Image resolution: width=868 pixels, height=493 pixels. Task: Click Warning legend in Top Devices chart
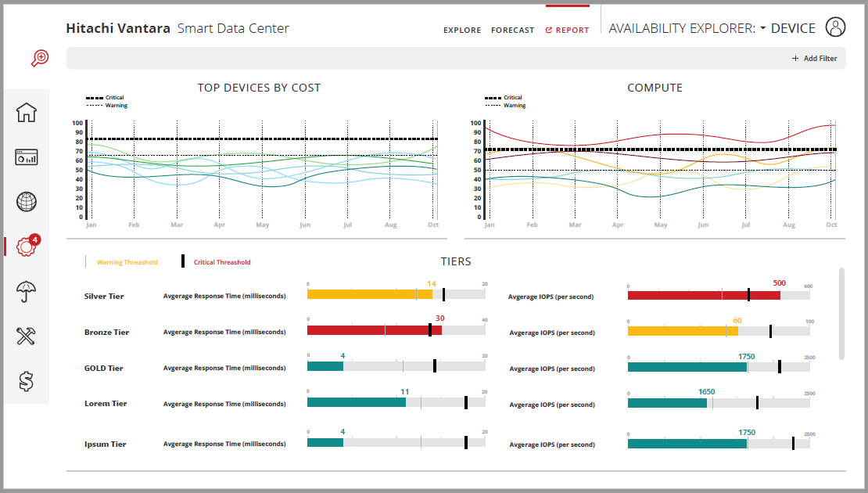click(x=117, y=105)
